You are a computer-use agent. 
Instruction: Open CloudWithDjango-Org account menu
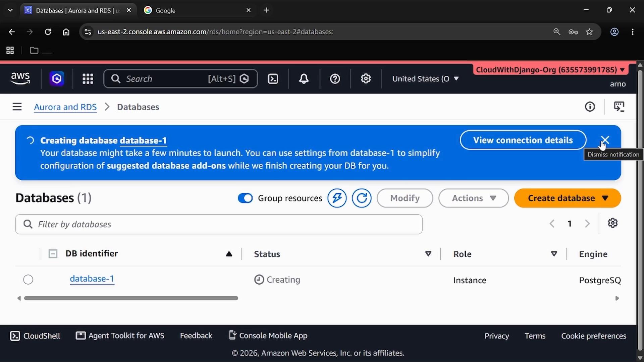pos(550,70)
